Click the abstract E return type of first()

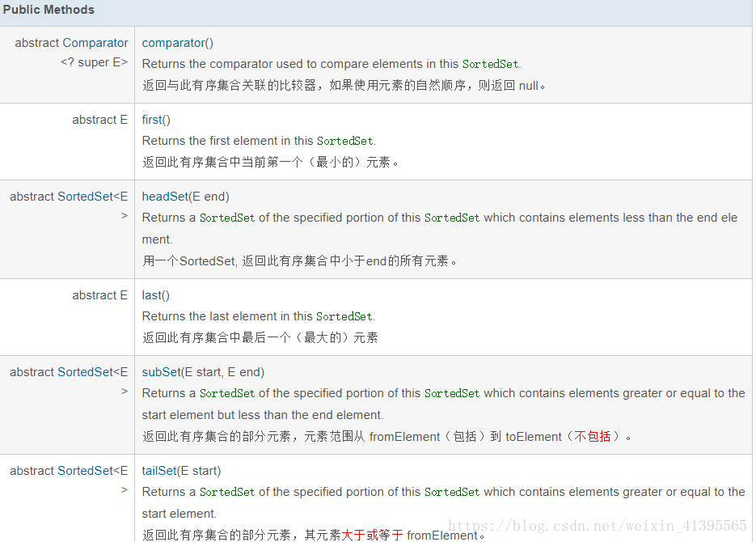click(100, 119)
